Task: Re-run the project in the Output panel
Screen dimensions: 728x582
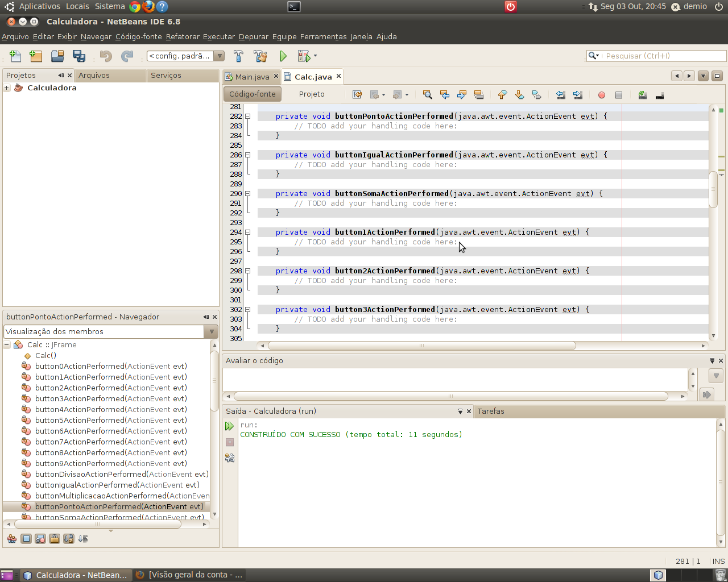Action: click(230, 426)
